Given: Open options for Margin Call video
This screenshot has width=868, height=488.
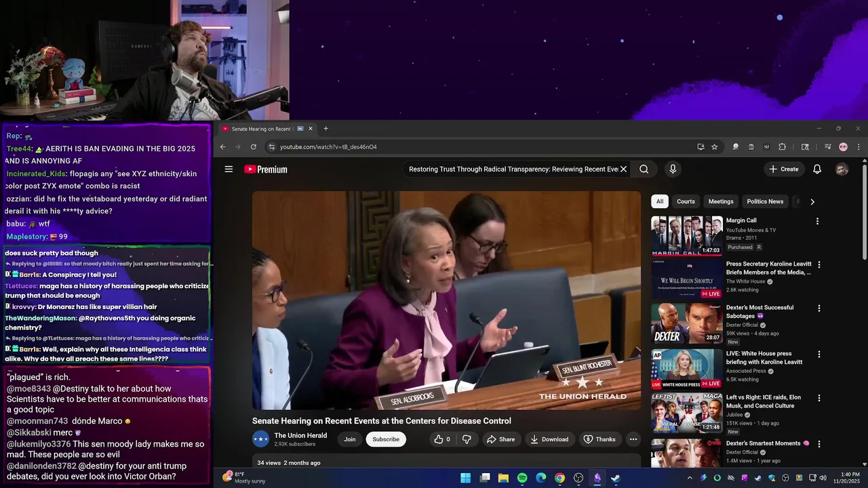Looking at the screenshot, I should coord(817,221).
